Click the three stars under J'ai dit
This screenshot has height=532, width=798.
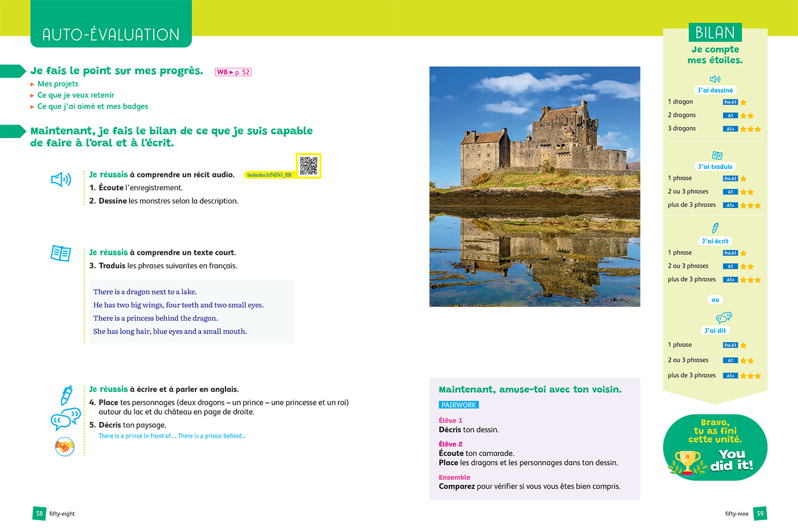(x=751, y=376)
